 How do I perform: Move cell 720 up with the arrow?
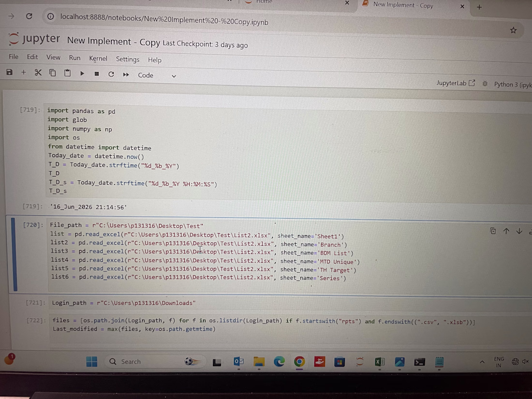[x=506, y=231]
